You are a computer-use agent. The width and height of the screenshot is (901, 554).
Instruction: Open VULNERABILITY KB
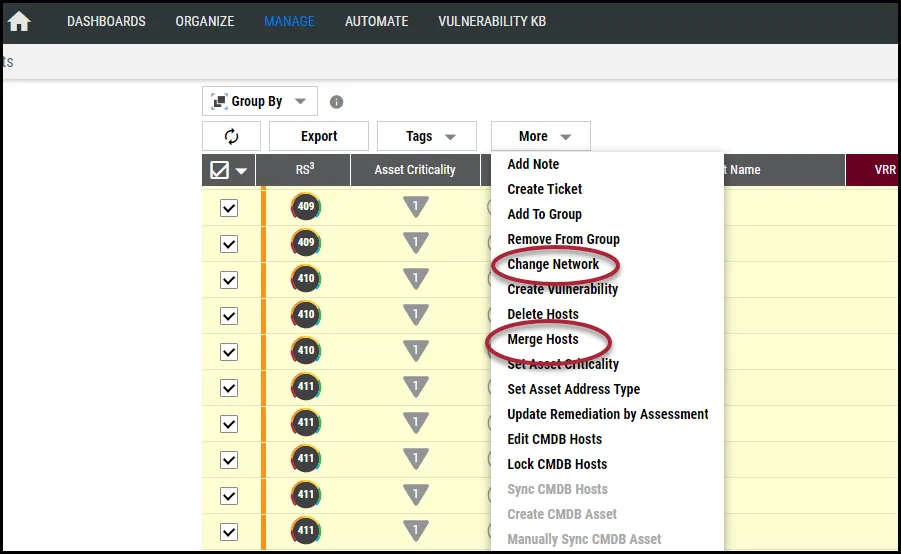(x=492, y=21)
